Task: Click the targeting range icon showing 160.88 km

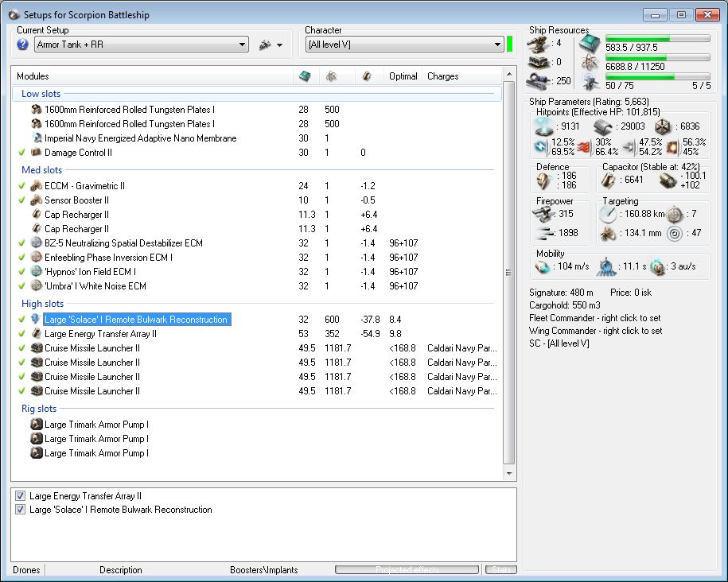Action: click(x=608, y=214)
